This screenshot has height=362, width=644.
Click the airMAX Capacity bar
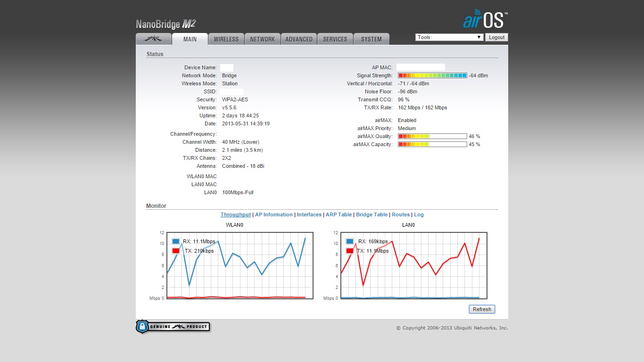coord(432,144)
